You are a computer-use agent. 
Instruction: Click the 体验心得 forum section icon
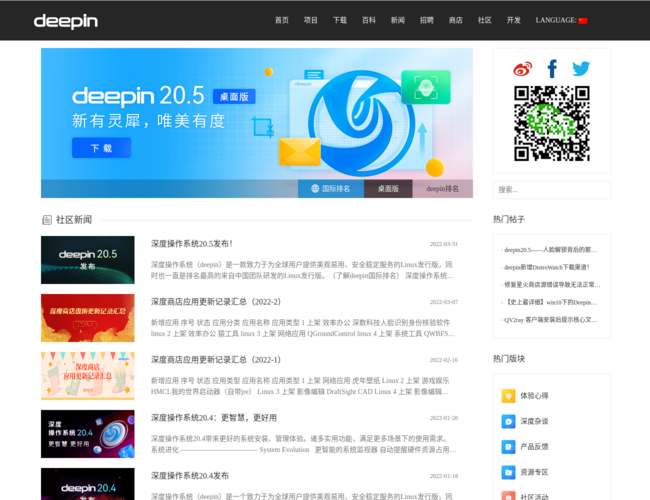[x=508, y=396]
